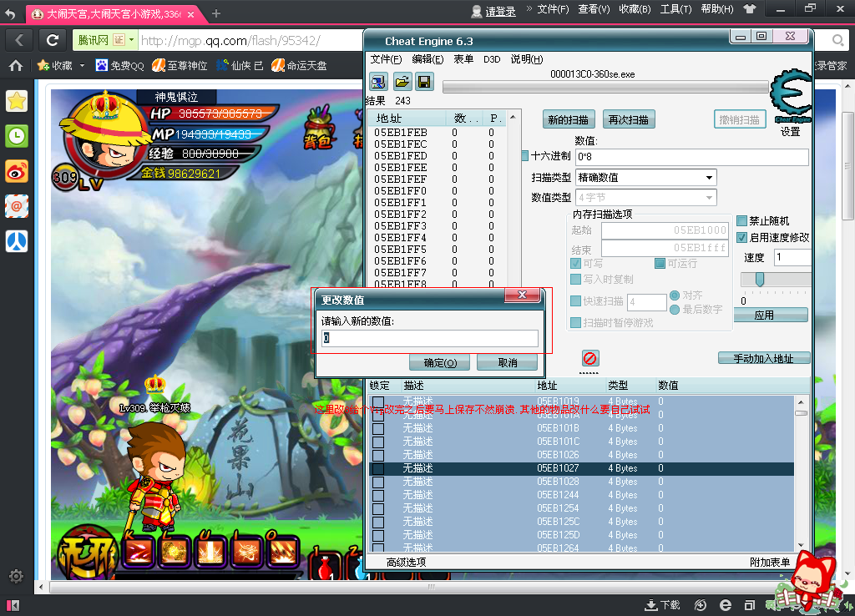Click the yellow star favorites sidebar icon
Screen dimensions: 855x616
pyautogui.click(x=17, y=101)
